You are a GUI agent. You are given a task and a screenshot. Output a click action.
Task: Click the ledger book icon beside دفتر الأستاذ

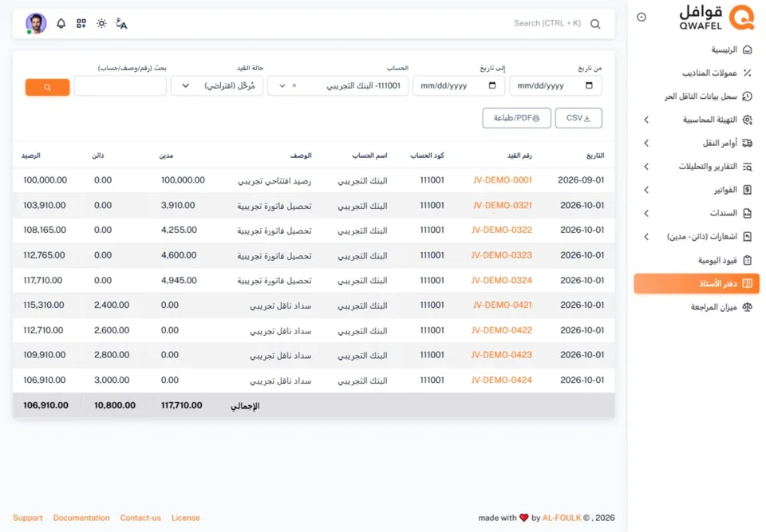(x=748, y=283)
